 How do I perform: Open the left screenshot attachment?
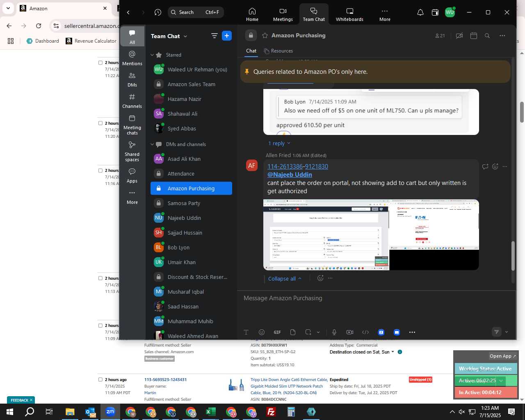click(326, 235)
